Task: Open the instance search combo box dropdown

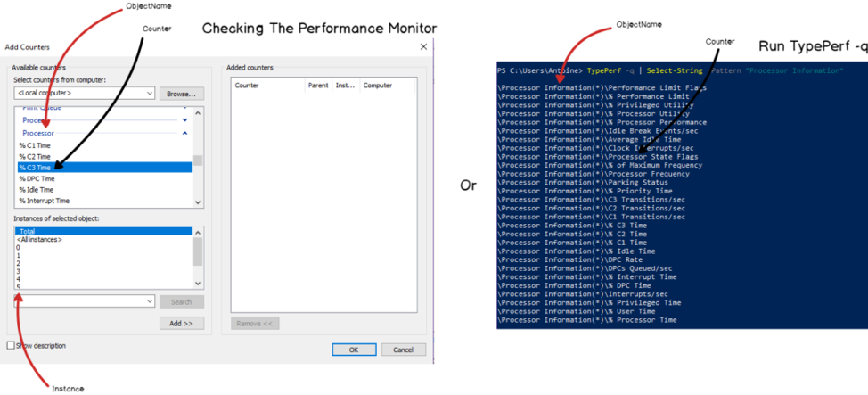Action: click(84, 300)
